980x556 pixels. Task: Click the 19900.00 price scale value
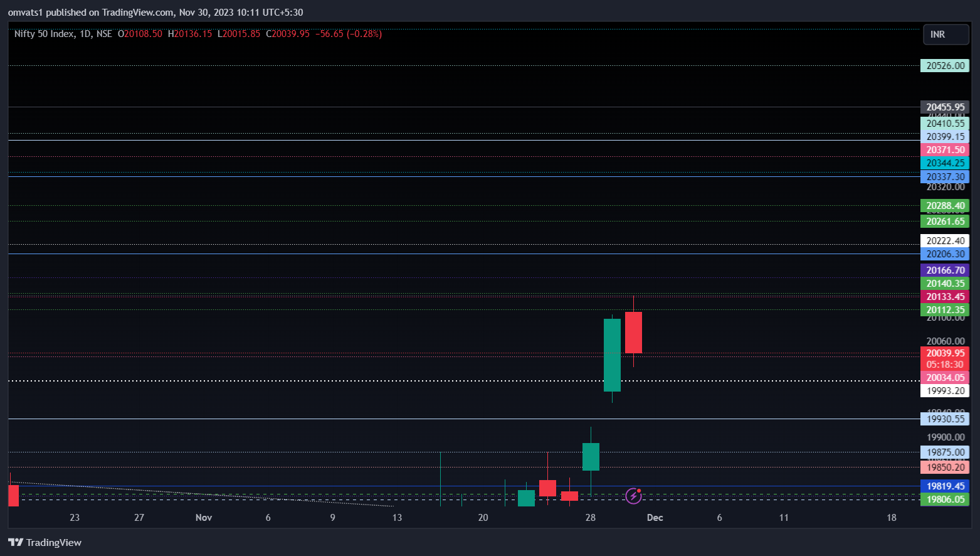coord(946,437)
